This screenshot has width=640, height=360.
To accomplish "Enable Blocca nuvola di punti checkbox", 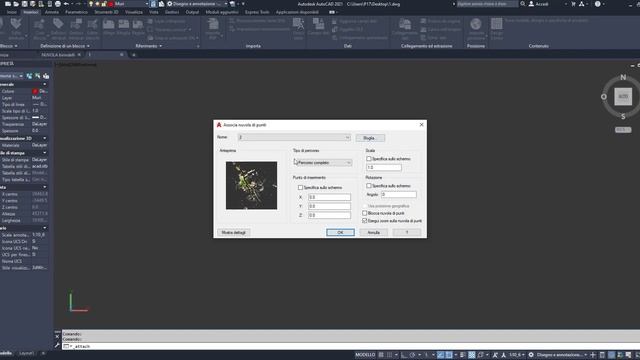I will coord(364,213).
